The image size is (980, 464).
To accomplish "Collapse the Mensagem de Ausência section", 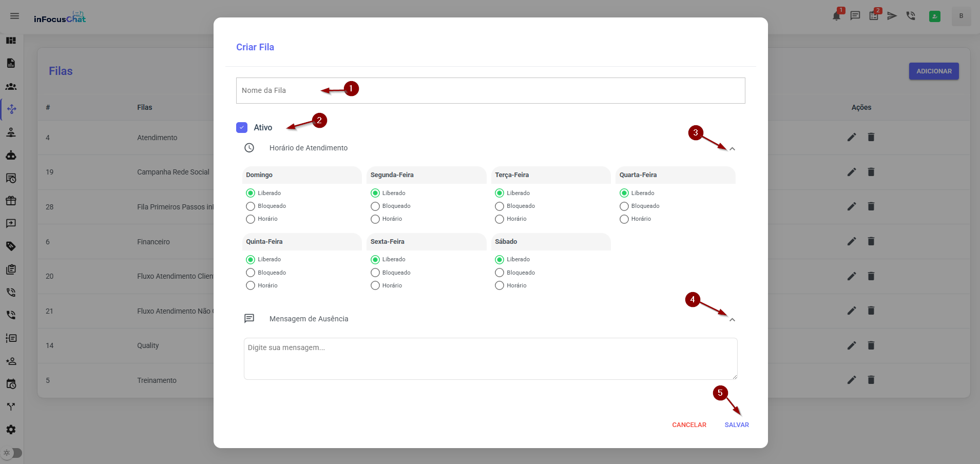I will [732, 320].
